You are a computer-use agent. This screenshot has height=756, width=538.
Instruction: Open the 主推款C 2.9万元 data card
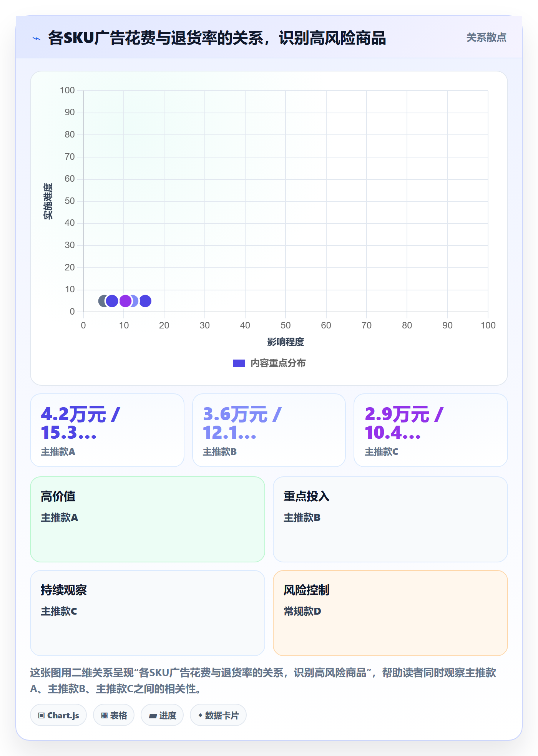[431, 430]
